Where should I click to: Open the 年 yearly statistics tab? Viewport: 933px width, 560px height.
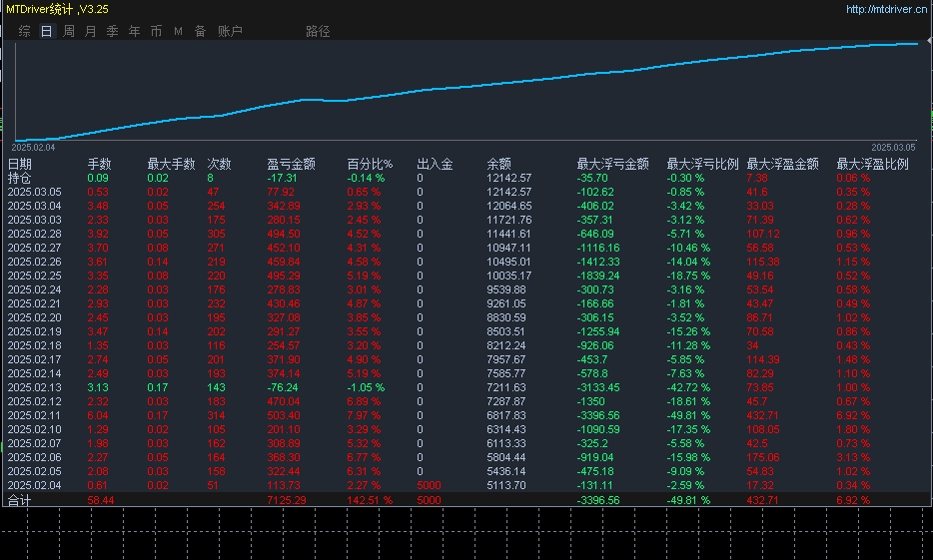(x=135, y=31)
